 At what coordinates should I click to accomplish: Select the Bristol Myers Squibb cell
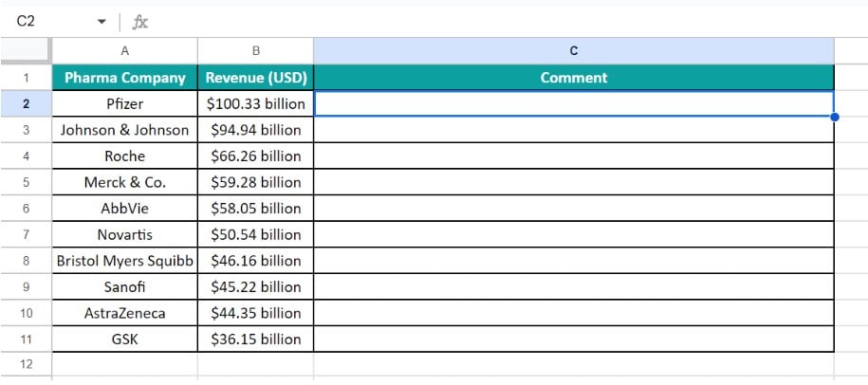(x=124, y=261)
